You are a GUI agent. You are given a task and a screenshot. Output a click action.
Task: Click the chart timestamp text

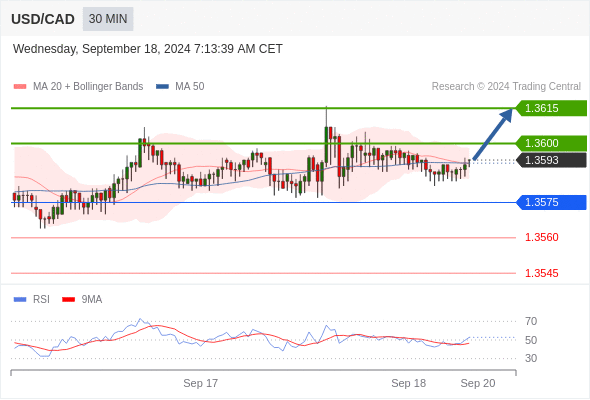[x=148, y=49]
